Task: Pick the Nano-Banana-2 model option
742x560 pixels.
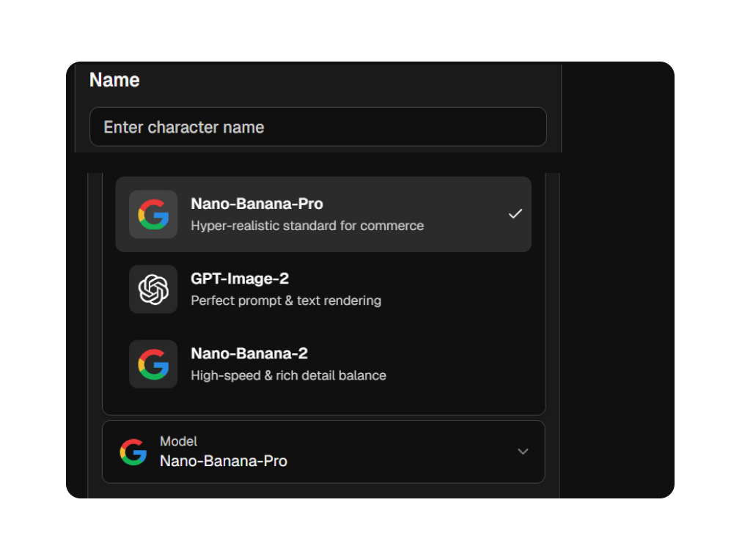Action: pos(323,364)
